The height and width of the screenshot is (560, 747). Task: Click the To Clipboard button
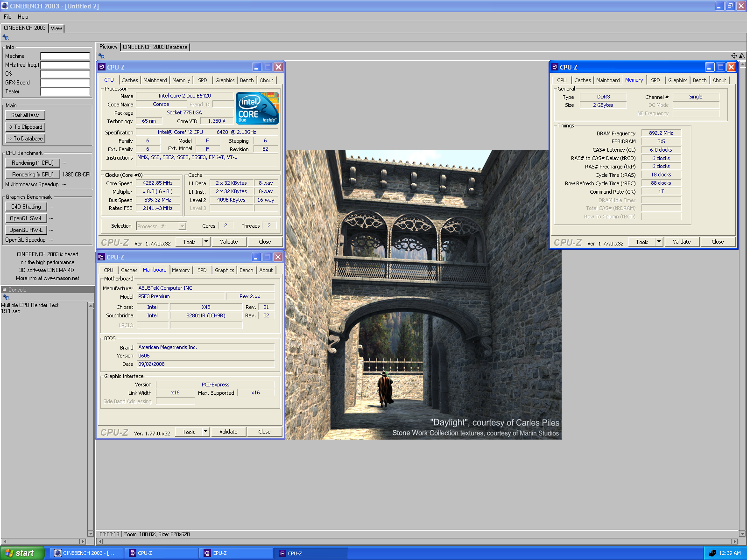coord(26,127)
